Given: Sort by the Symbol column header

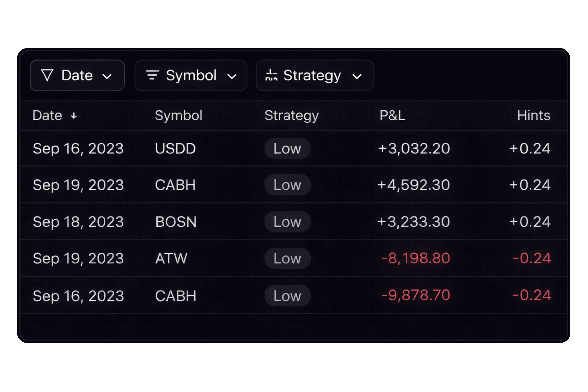Looking at the screenshot, I should (179, 116).
